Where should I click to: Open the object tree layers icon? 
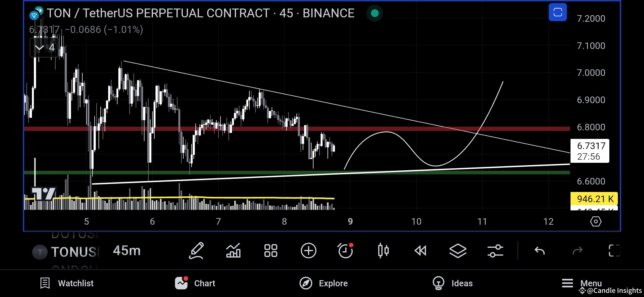458,251
